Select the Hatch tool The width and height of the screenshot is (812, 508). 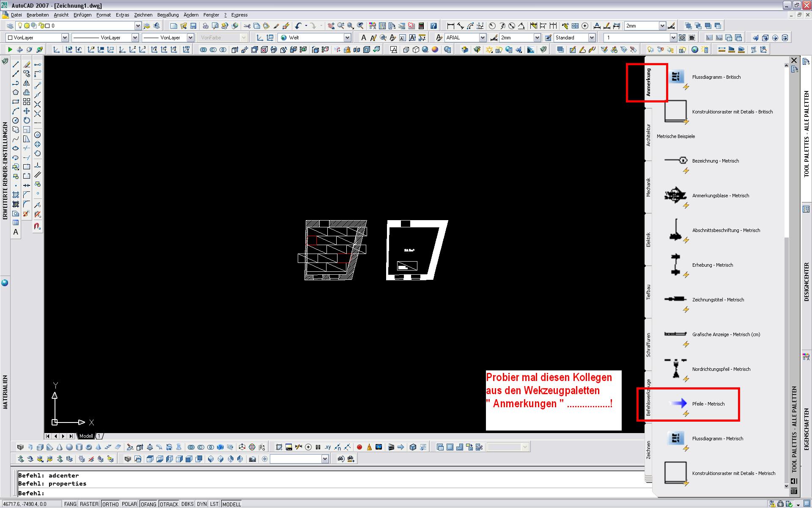pos(16,194)
